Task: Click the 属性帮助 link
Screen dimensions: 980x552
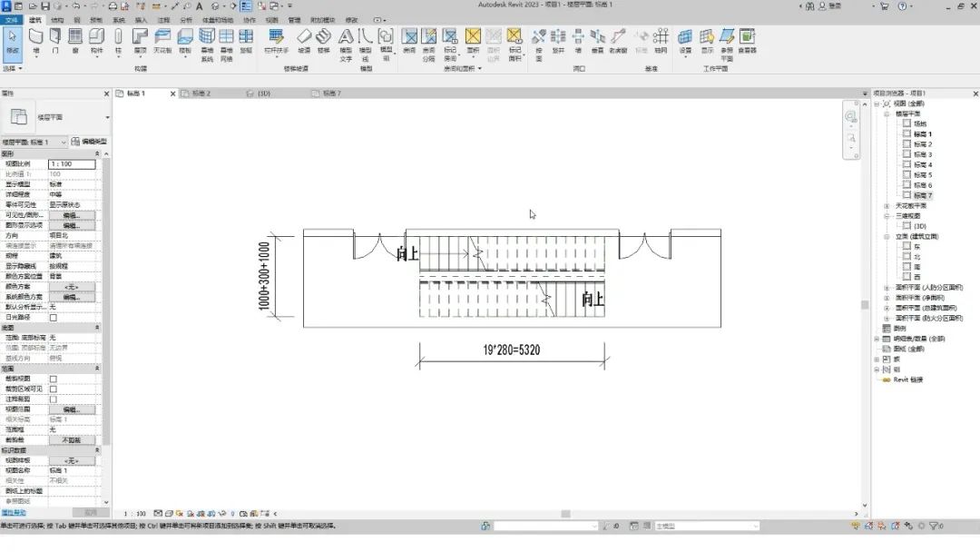Action: click(13, 513)
